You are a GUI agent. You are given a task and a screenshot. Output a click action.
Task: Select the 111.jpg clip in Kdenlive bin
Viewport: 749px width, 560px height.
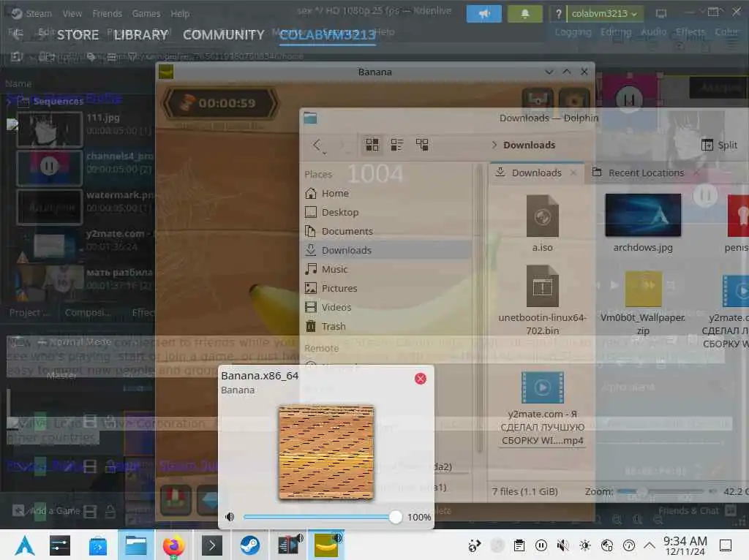point(83,129)
